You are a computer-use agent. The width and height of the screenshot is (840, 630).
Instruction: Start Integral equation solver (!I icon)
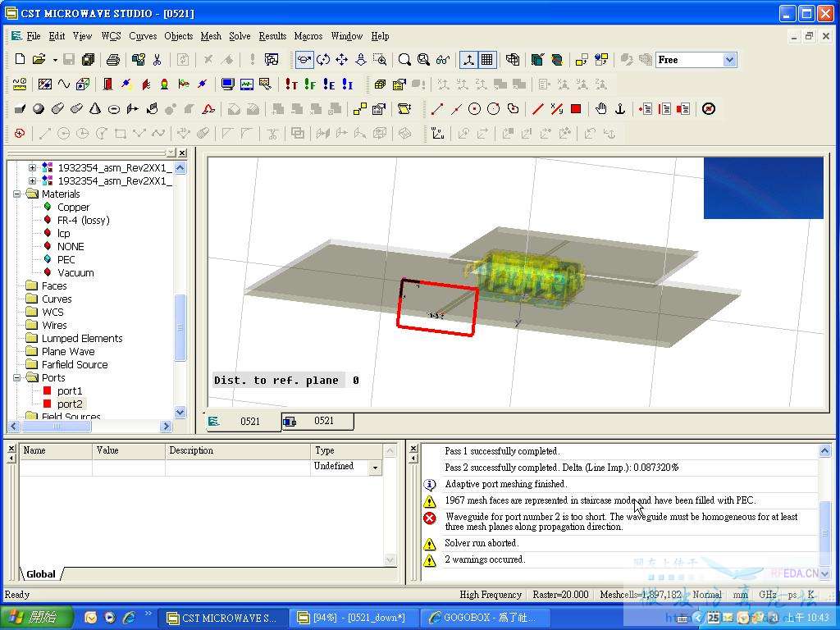(x=348, y=84)
